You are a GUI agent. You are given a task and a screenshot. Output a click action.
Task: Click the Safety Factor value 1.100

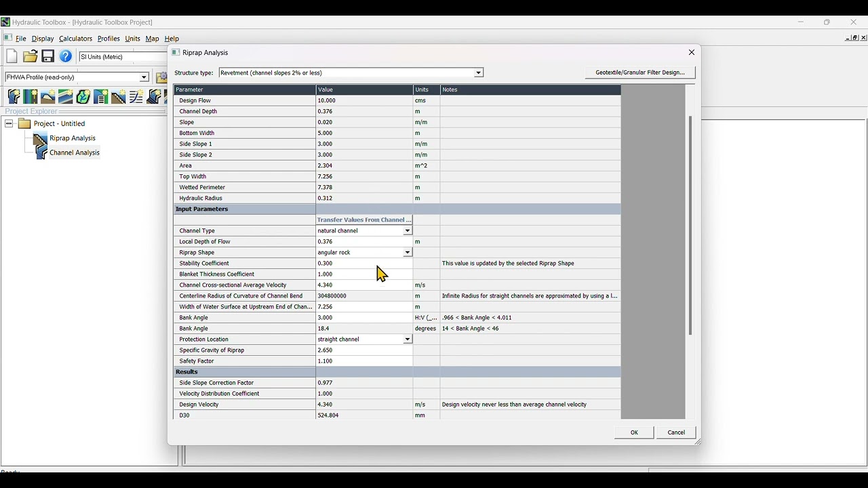pos(364,361)
